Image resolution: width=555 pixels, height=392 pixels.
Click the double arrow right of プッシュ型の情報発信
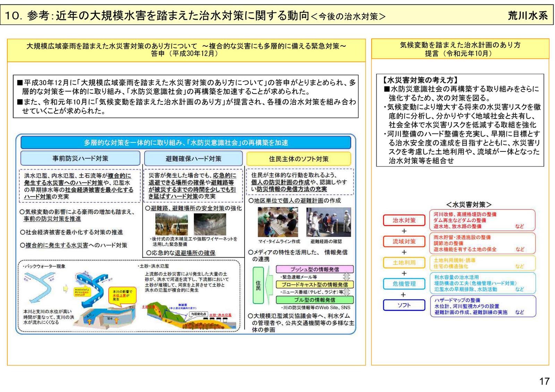347,276
